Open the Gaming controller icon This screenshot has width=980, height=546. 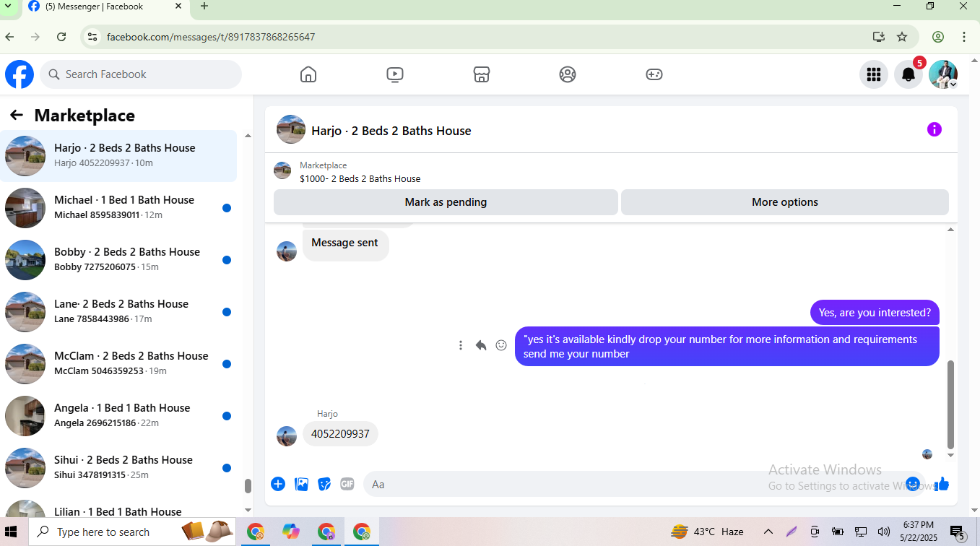(x=654, y=74)
